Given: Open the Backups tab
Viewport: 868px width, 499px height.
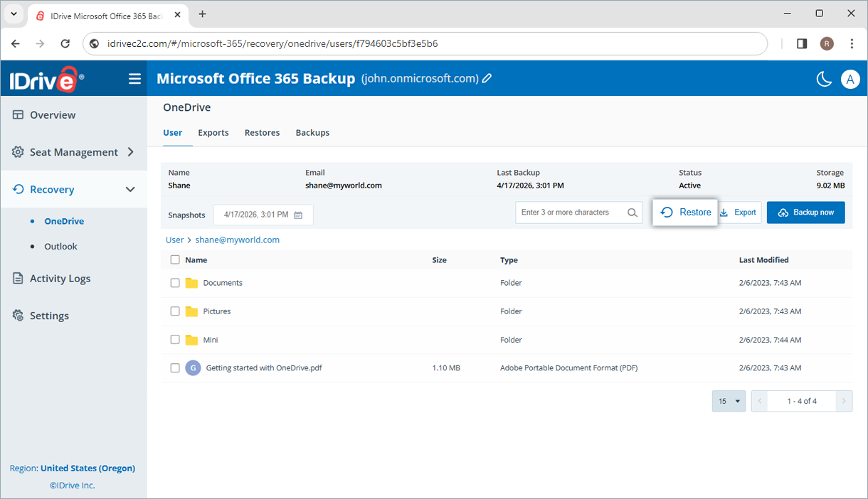Looking at the screenshot, I should [312, 133].
